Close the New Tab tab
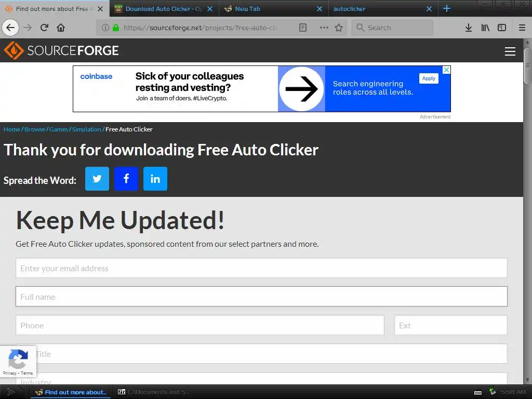532x399 pixels. [x=320, y=9]
